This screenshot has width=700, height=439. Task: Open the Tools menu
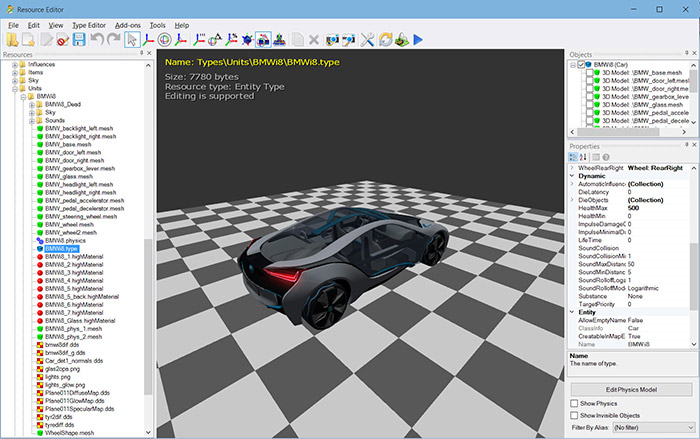(157, 25)
